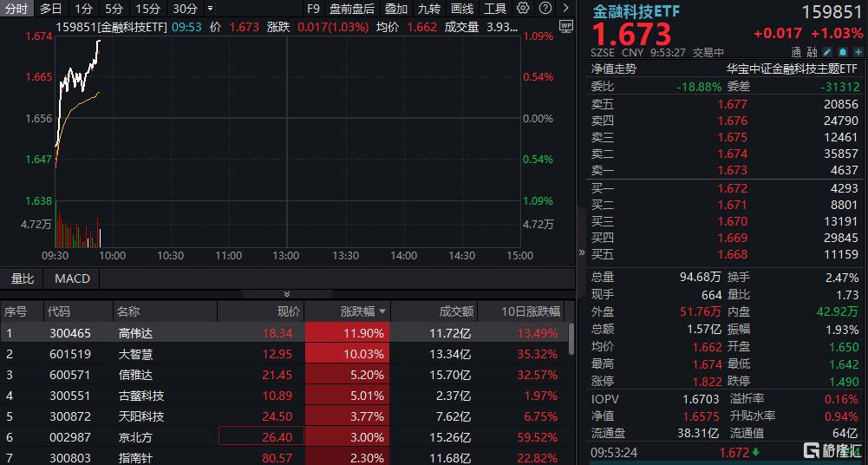Screen dimensions: 868x465
Task: Select the 5分 period tab
Action: pos(114,9)
